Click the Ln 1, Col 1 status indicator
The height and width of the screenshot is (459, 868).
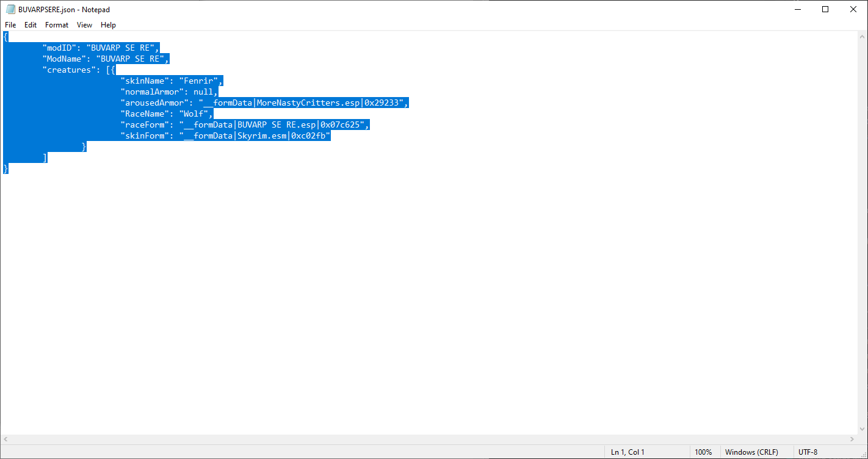coord(627,452)
